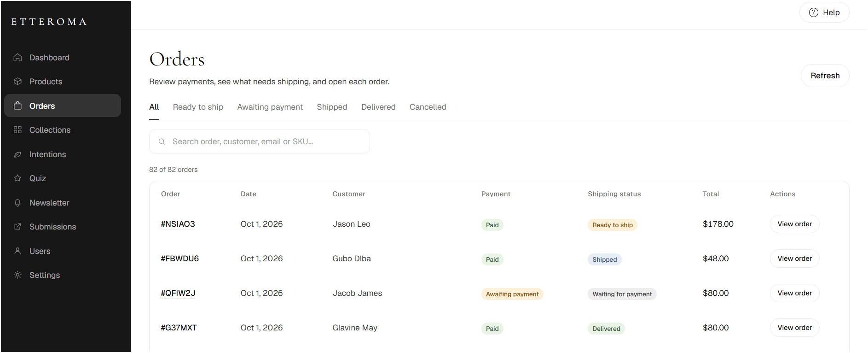
Task: Click the Intentions leaf icon
Action: pyautogui.click(x=17, y=154)
